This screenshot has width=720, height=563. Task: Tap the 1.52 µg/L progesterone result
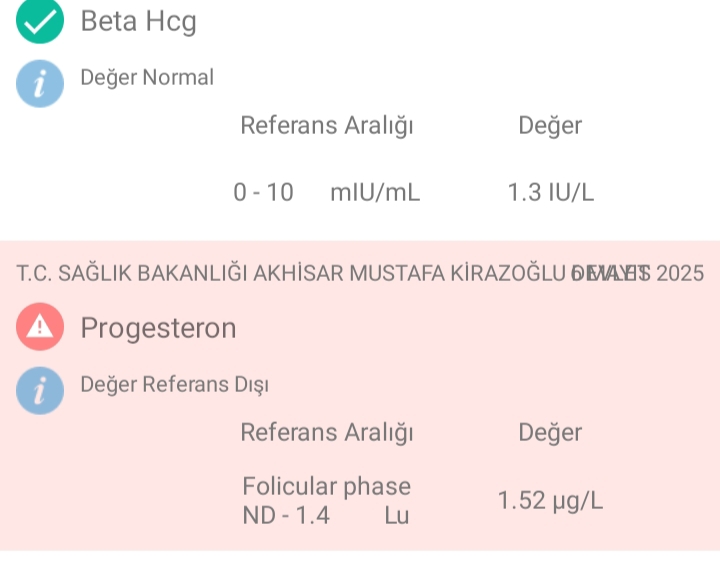click(550, 501)
